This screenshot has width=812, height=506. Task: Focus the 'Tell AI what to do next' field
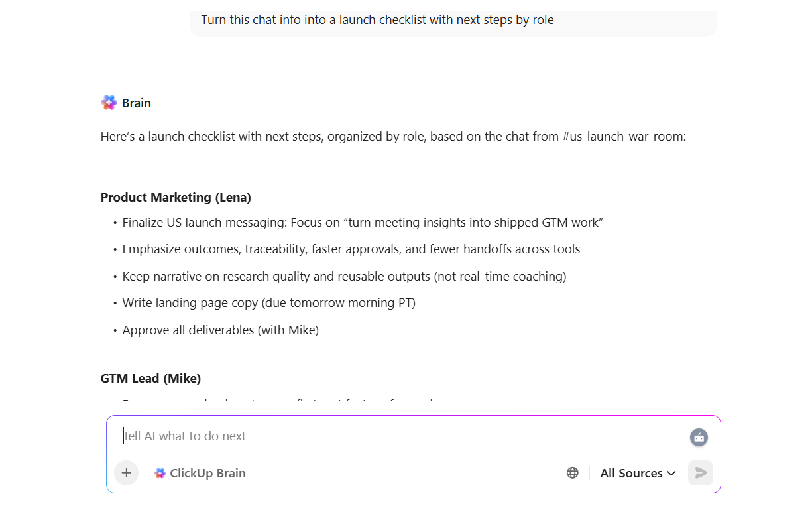(398, 436)
